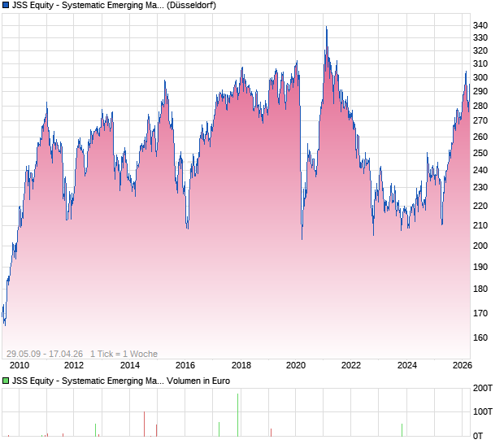Click the date range 29.05.09 - 17.04.26 label

(x=45, y=354)
